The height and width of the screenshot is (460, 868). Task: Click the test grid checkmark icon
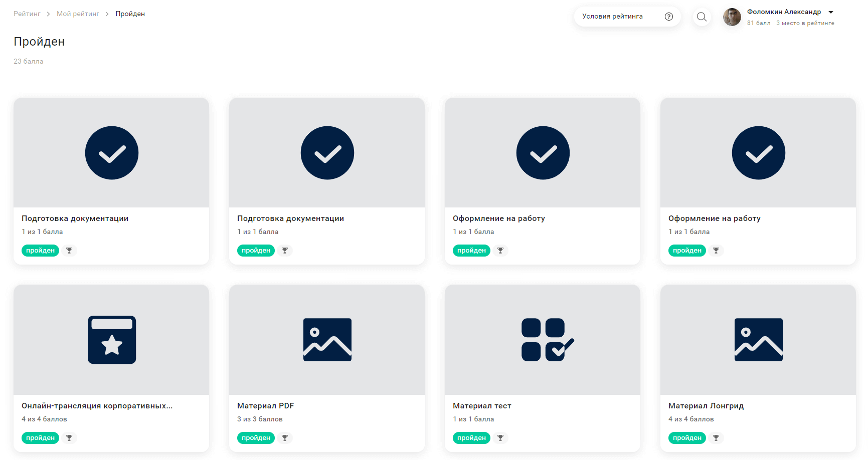547,340
